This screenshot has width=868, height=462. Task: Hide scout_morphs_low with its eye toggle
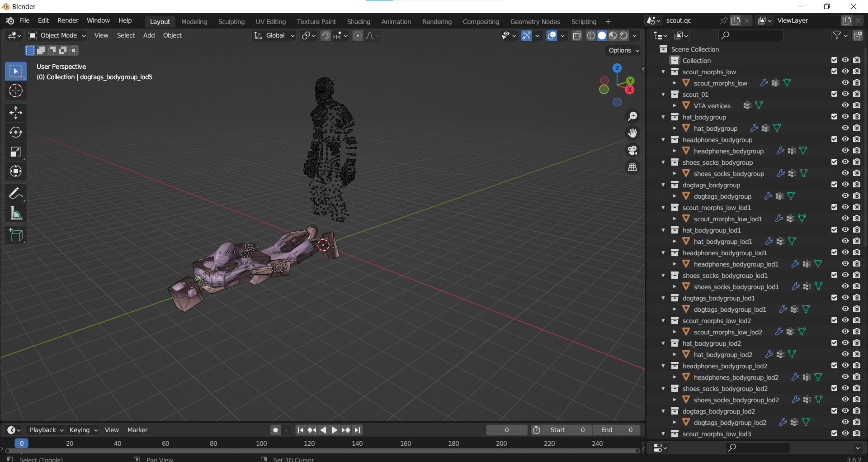click(x=846, y=71)
